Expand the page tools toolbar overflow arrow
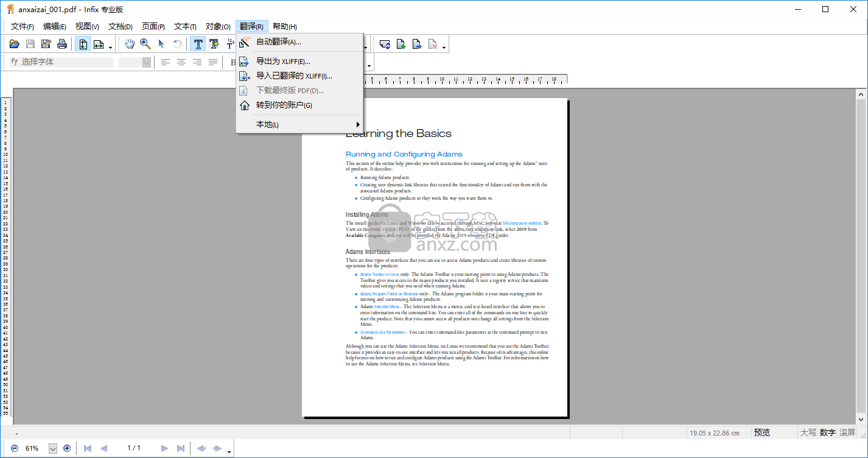868x458 pixels. click(x=444, y=47)
